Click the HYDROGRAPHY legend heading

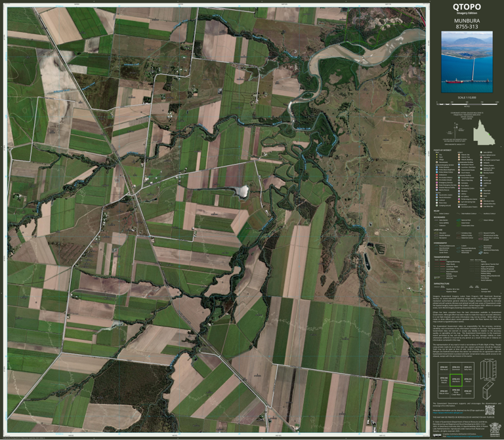coord(440,243)
